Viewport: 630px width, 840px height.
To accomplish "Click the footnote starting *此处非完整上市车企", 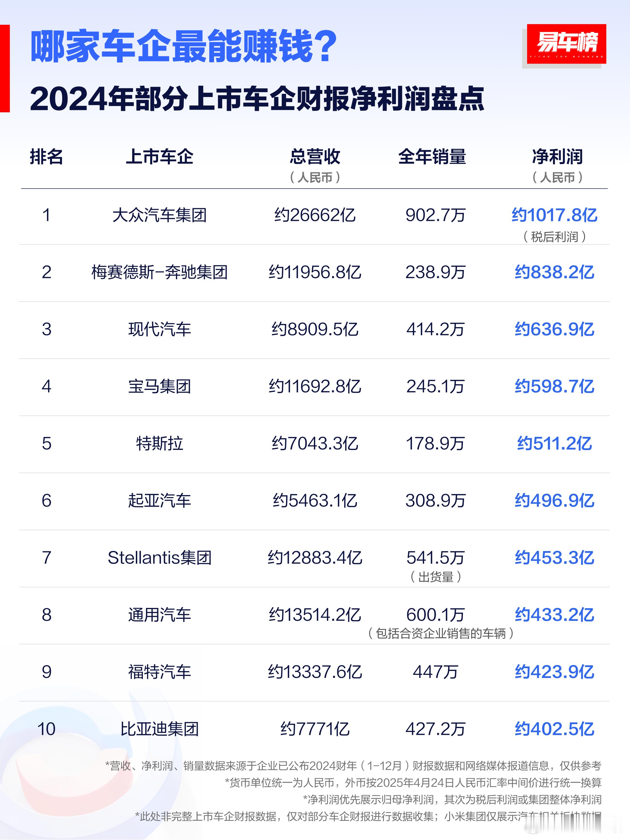I will (x=368, y=816).
